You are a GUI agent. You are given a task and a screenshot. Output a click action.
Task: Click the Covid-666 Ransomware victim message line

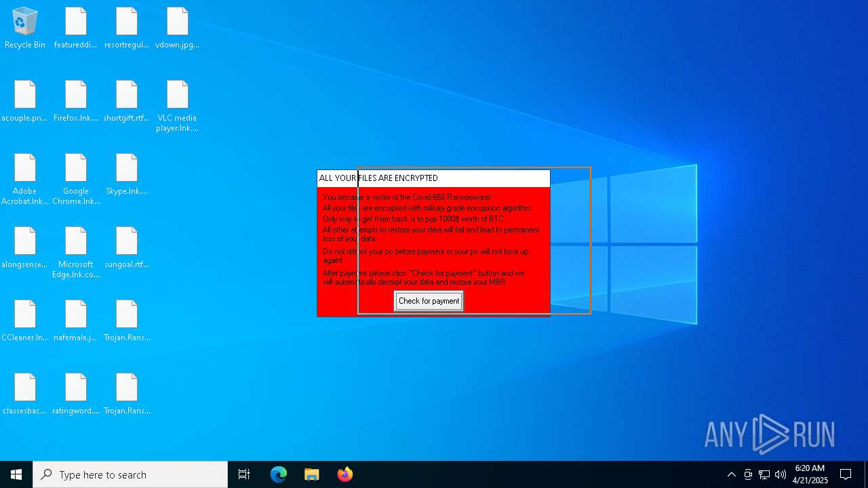pyautogui.click(x=407, y=197)
